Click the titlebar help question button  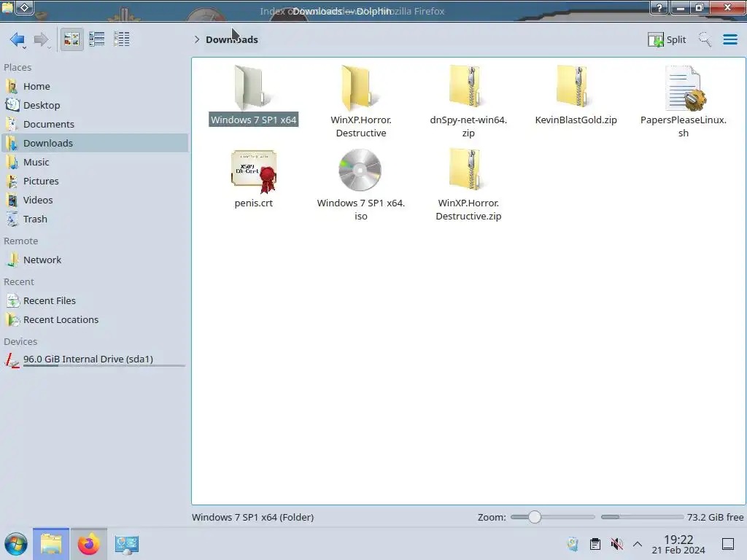[x=659, y=7]
